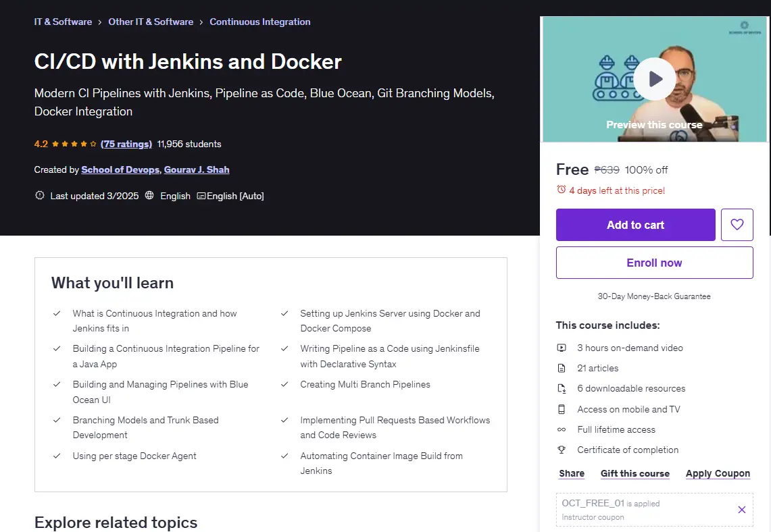Click the document icon next to 21 articles

tap(561, 368)
